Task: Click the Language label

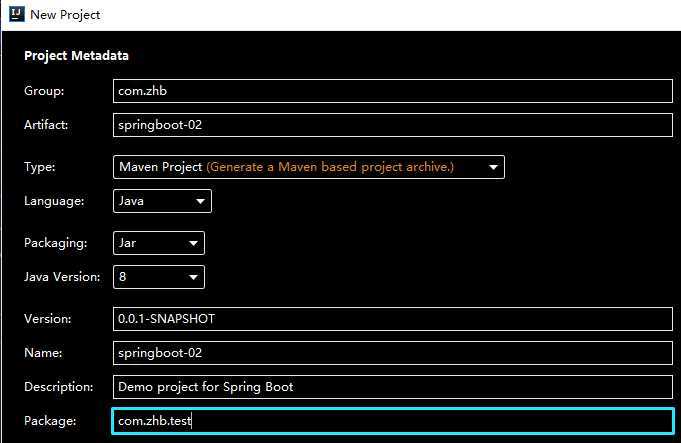Action: (x=54, y=201)
